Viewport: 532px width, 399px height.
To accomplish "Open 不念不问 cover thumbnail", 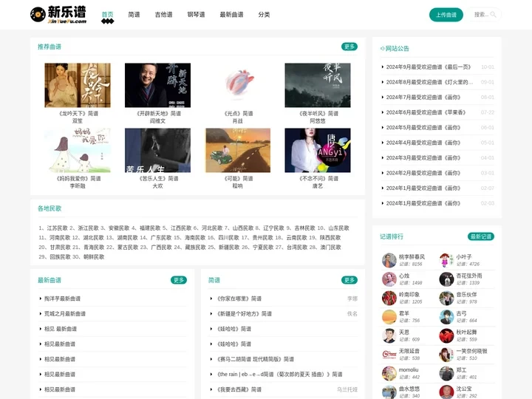I will click(x=318, y=150).
